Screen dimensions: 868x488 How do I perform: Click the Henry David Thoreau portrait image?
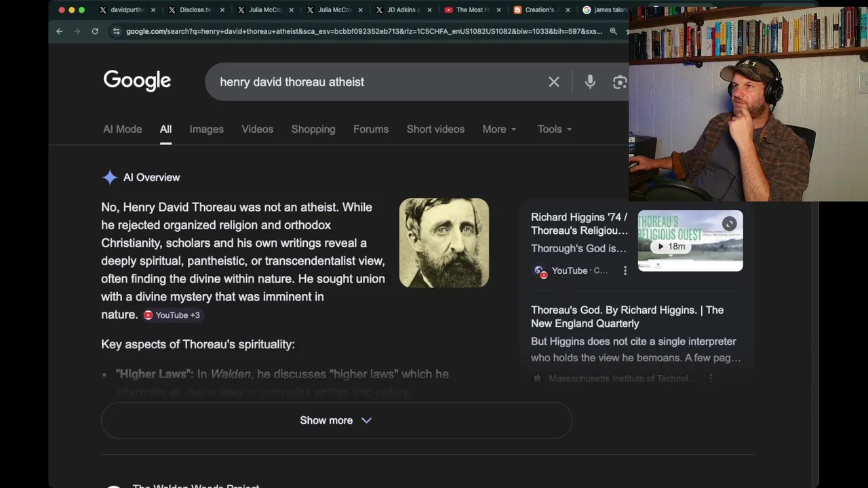(444, 243)
